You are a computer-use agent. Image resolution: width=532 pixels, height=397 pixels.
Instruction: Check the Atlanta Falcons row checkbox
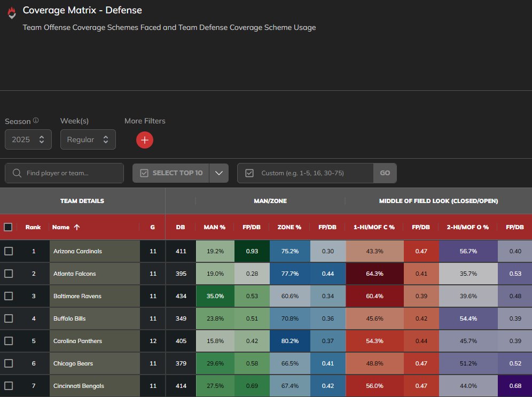(9, 274)
